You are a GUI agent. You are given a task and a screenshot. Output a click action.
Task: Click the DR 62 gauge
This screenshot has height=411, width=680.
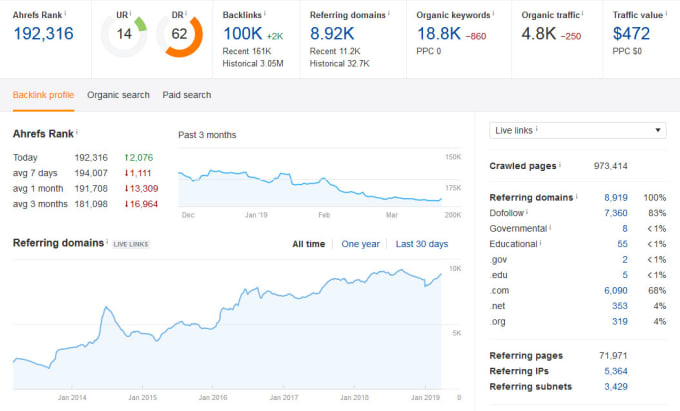tap(180, 36)
